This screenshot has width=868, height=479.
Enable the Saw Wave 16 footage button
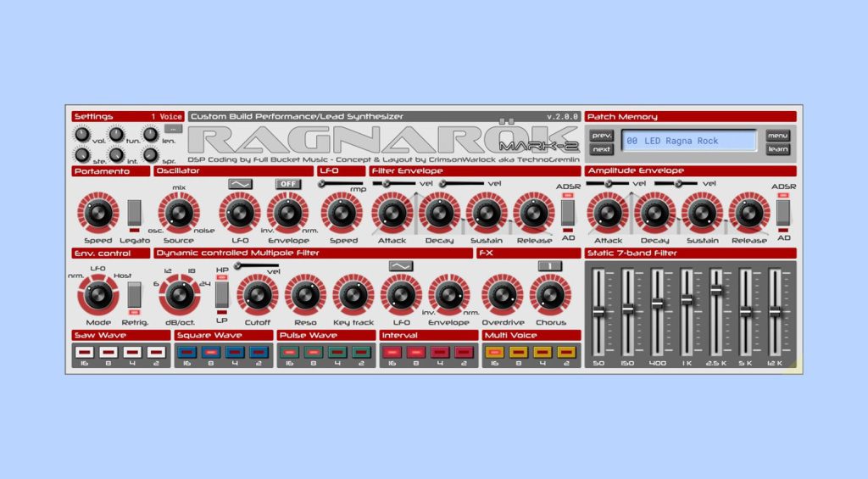pyautogui.click(x=84, y=351)
